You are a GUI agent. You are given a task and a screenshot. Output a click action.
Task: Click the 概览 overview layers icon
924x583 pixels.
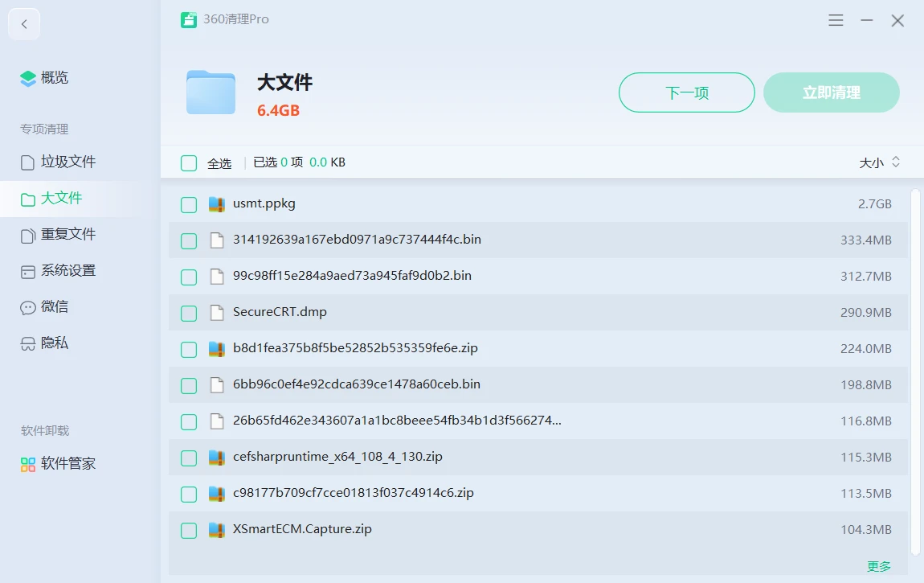[x=28, y=78]
